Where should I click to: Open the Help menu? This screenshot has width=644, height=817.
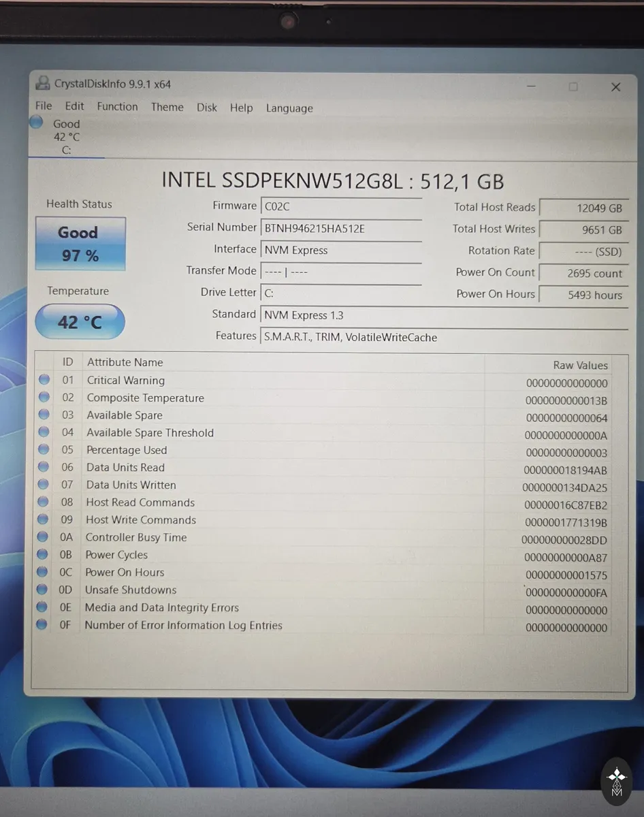click(241, 108)
